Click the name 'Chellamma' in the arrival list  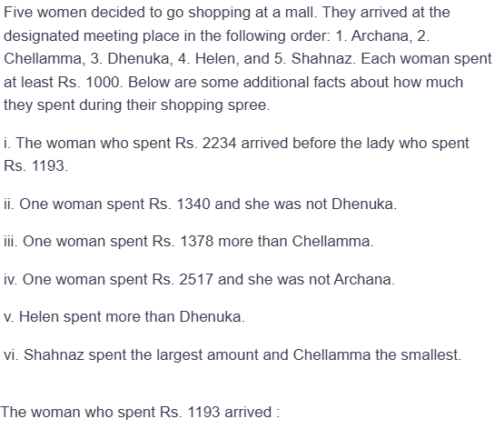tap(43, 59)
